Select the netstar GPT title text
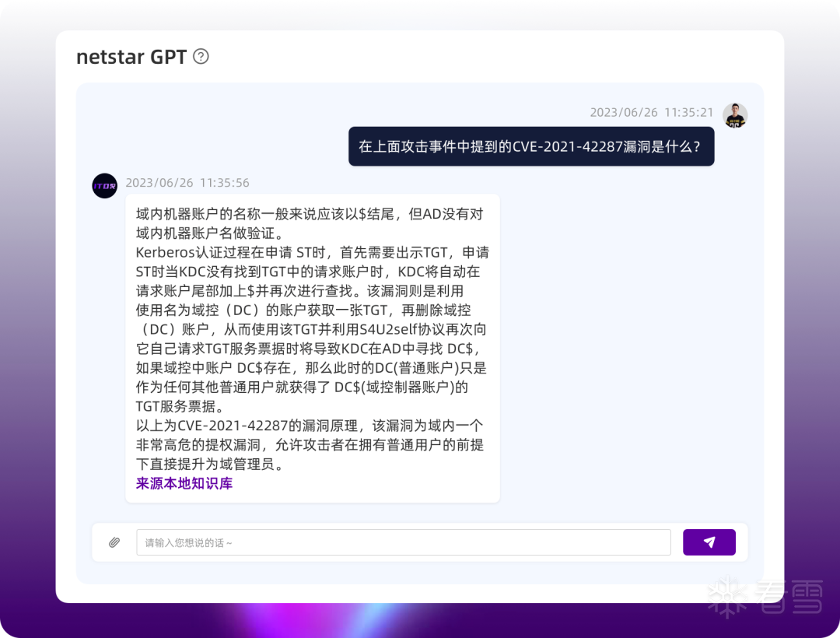This screenshot has width=840, height=638. [131, 57]
